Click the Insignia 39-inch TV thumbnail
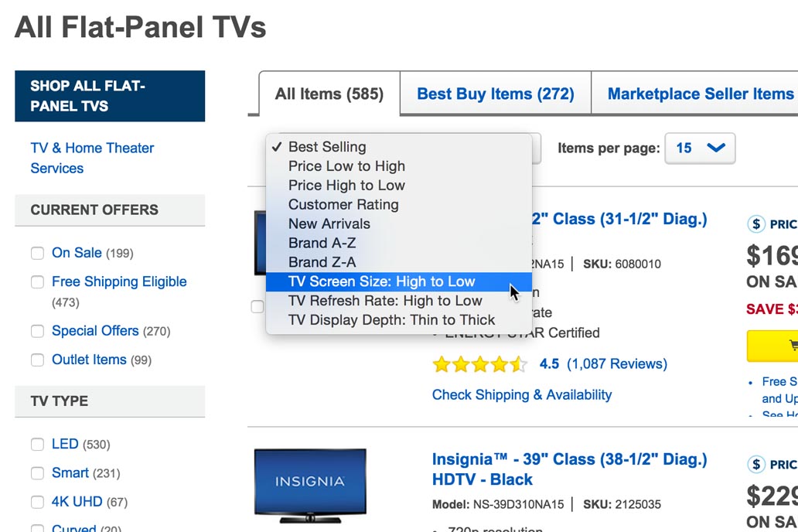This screenshot has height=532, width=798. tap(309, 483)
